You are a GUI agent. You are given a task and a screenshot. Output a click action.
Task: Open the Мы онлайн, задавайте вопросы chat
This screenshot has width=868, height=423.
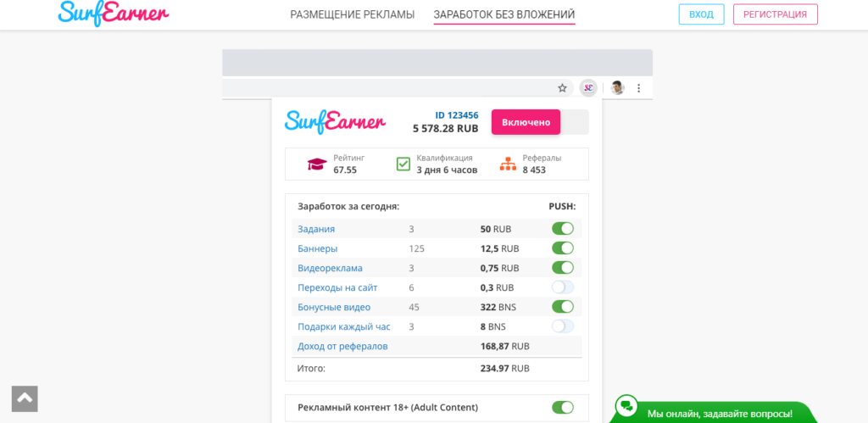720,413
